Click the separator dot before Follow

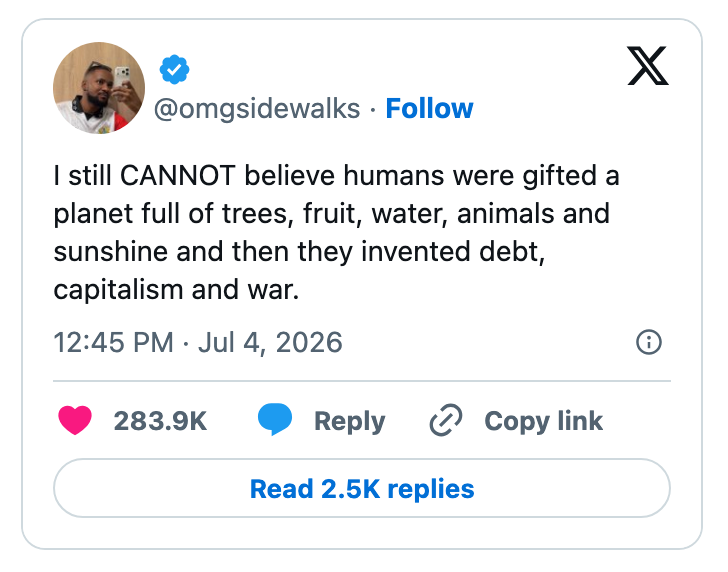click(373, 110)
